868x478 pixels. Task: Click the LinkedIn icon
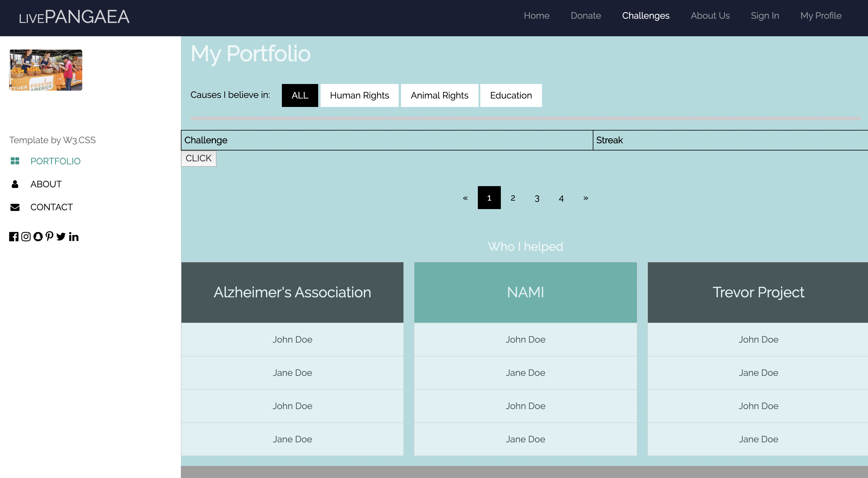[74, 237]
